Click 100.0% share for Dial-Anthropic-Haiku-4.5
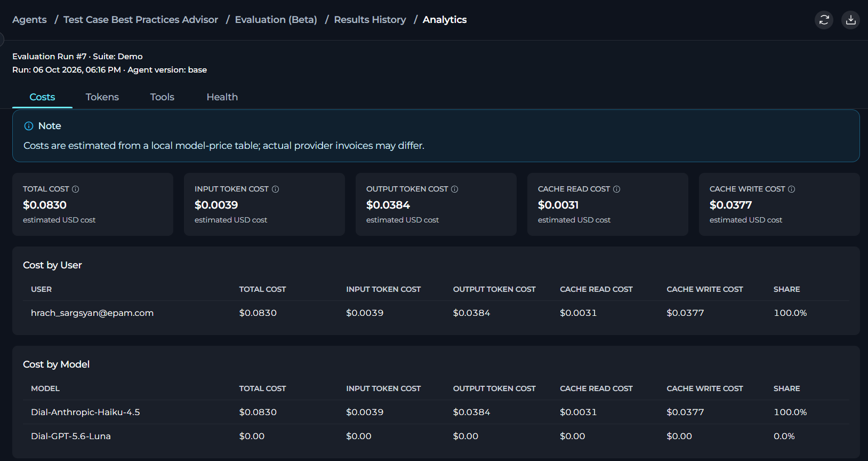This screenshot has width=868, height=461. tap(790, 412)
